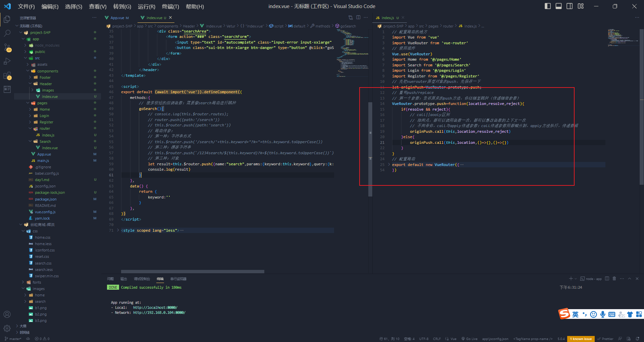Maximize the terminal panel with the up chevron
The width and height of the screenshot is (644, 342).
pos(630,279)
